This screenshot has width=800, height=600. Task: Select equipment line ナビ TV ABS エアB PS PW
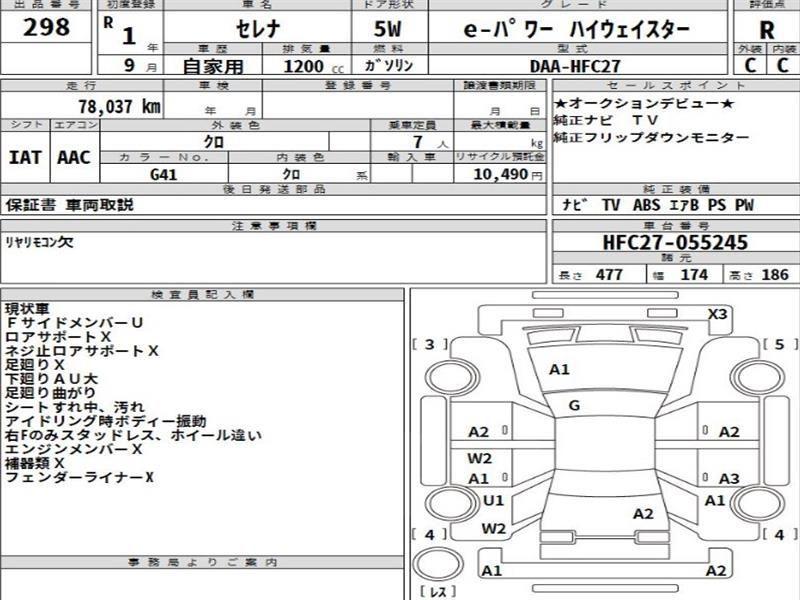(658, 205)
